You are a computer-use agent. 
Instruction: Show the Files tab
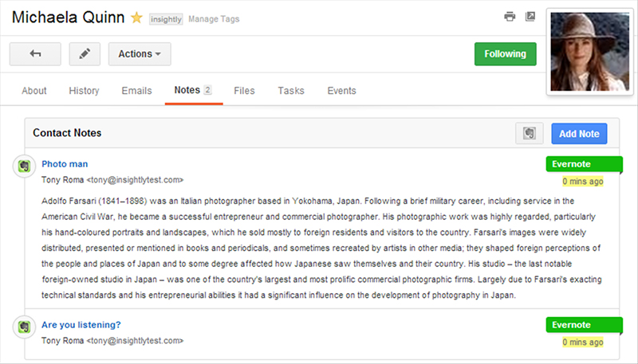click(244, 91)
